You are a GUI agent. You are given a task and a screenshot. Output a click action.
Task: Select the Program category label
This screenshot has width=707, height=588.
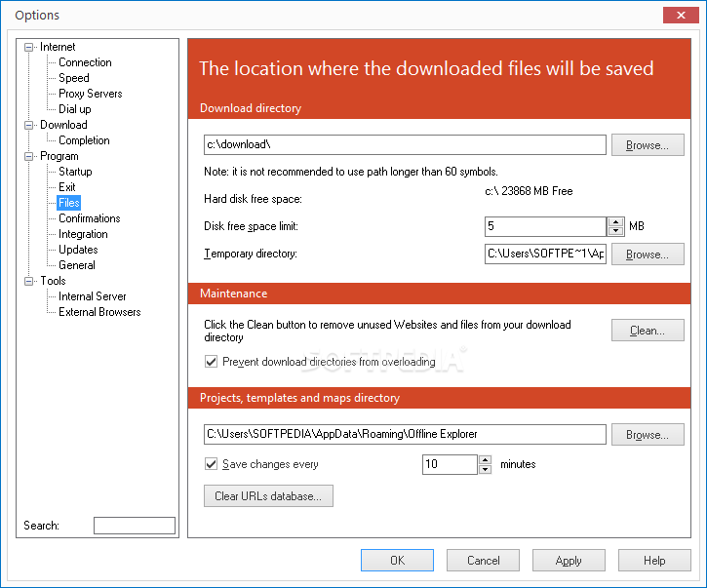59,156
